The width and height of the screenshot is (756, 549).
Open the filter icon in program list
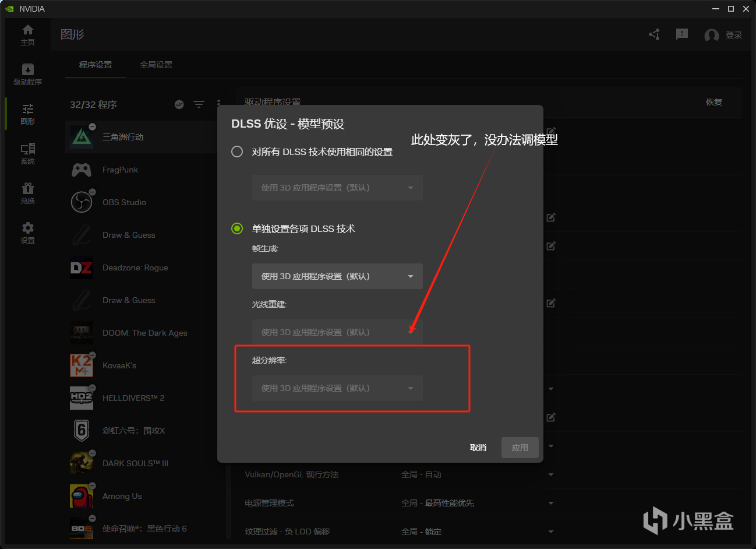(199, 104)
